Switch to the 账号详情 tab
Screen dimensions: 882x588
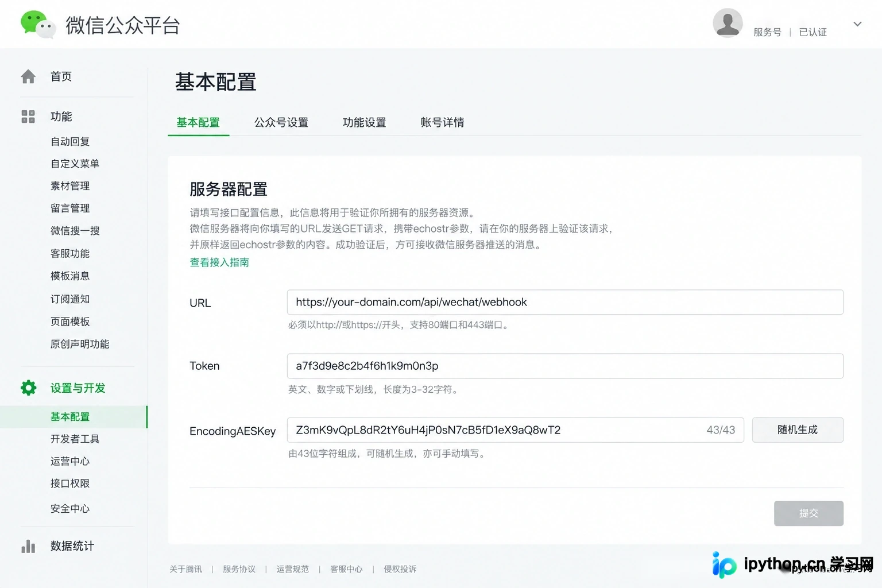tap(442, 122)
